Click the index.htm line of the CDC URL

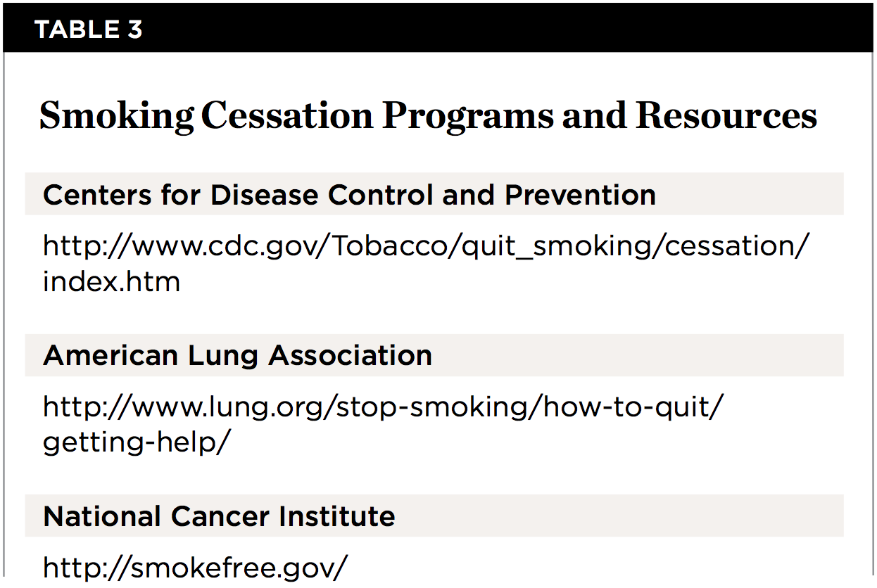pyautogui.click(x=111, y=282)
